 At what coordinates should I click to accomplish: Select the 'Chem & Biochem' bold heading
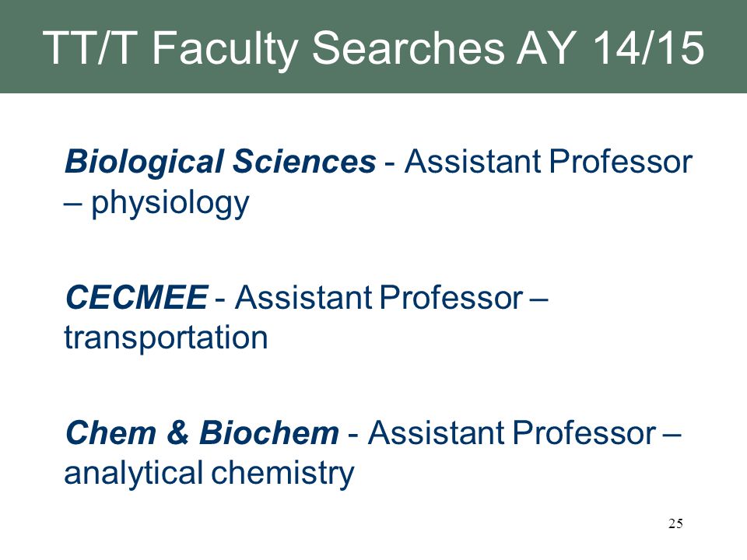pyautogui.click(x=202, y=433)
